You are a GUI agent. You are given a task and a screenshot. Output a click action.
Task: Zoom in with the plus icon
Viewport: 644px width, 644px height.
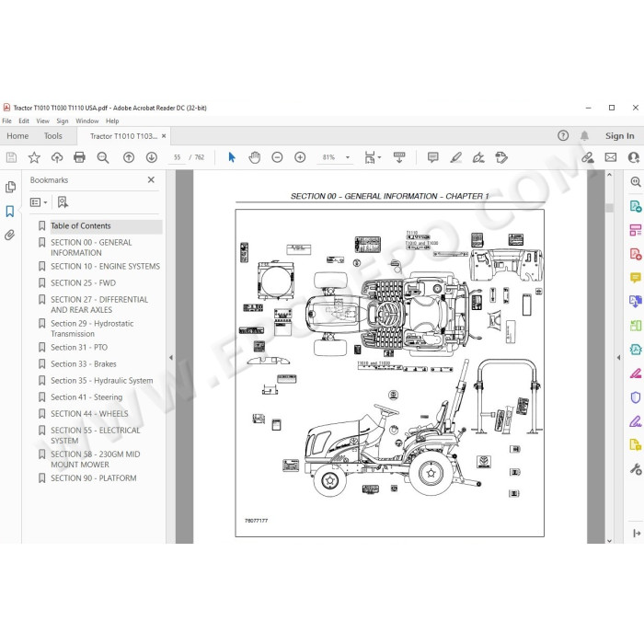click(300, 157)
